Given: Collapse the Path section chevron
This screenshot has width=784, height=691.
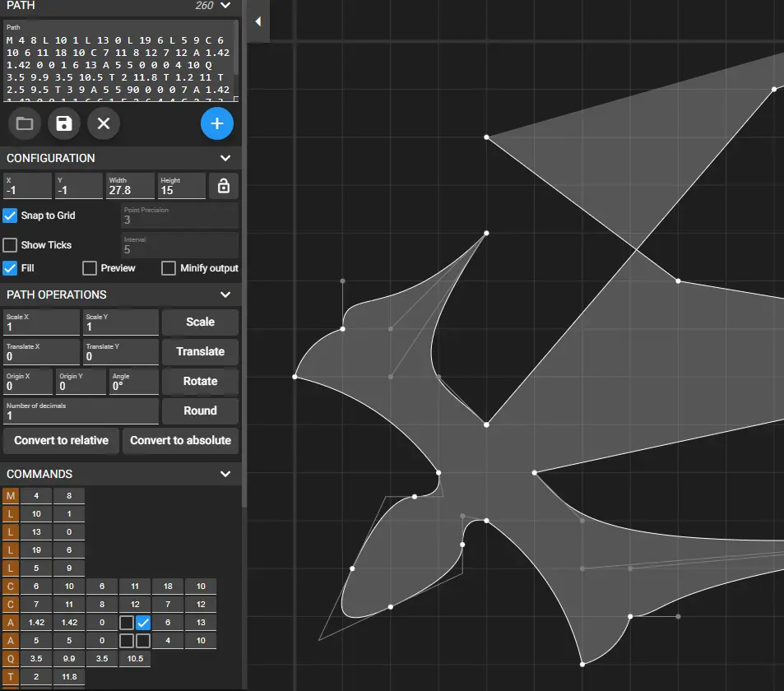Looking at the screenshot, I should [226, 6].
